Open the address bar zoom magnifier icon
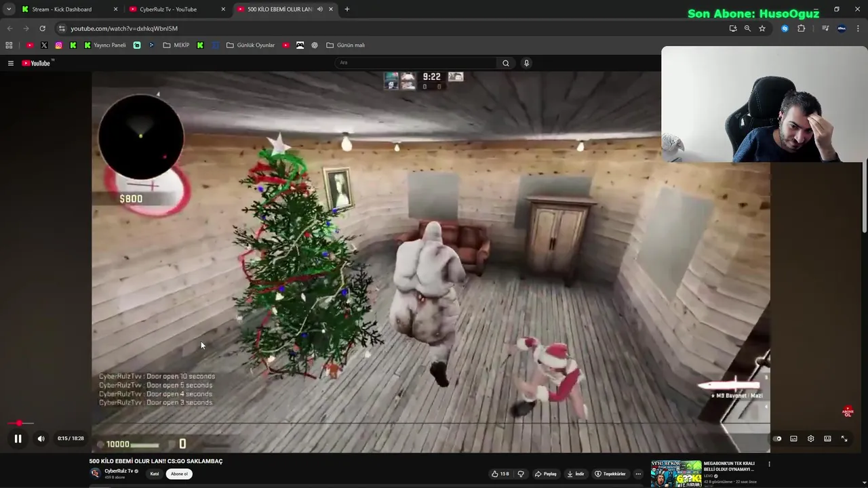Viewport: 868px width, 488px height. 747,28
